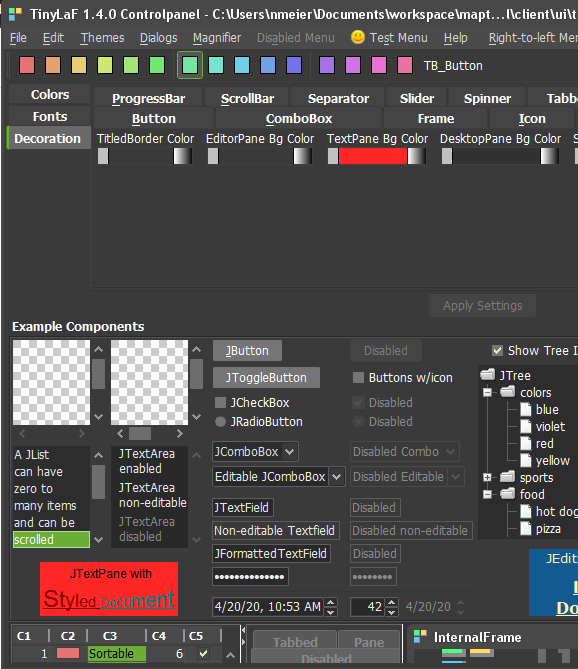Click the light-blue toolbar color button

pyautogui.click(x=268, y=65)
